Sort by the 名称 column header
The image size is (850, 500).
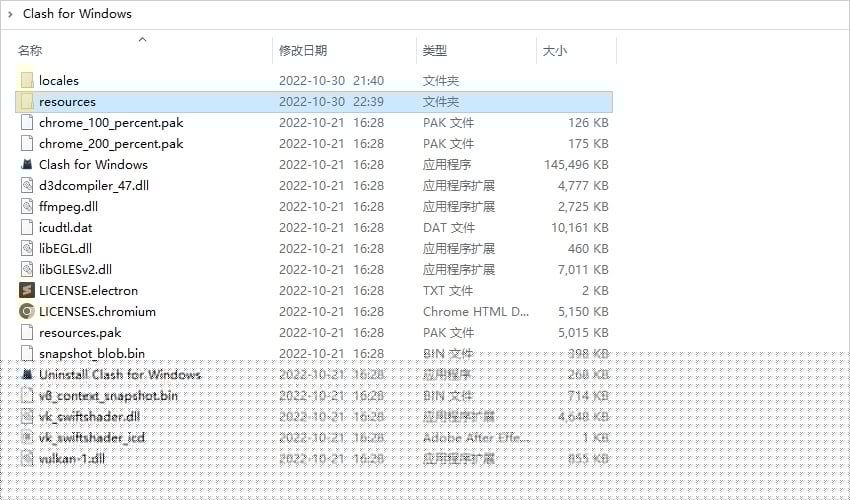coord(30,50)
